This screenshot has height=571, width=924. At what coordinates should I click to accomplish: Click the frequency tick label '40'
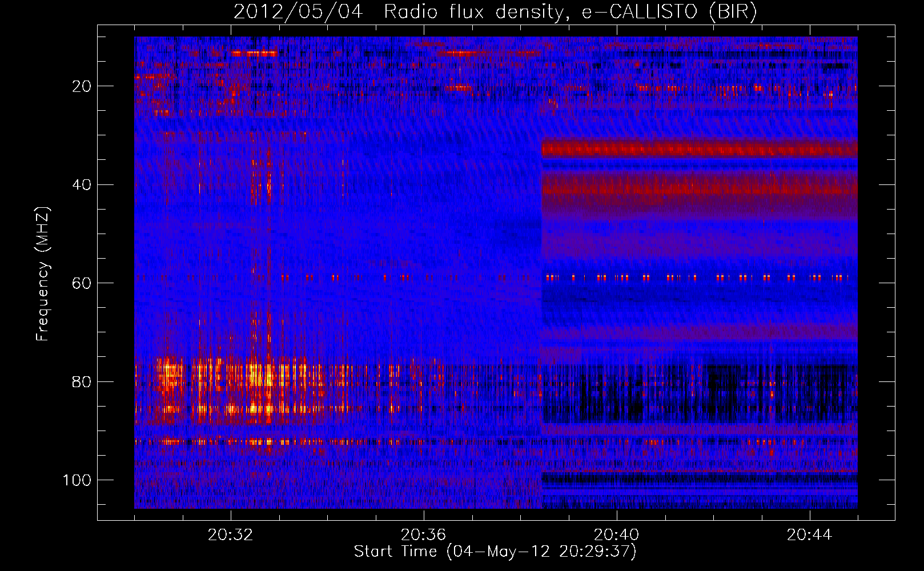point(82,185)
